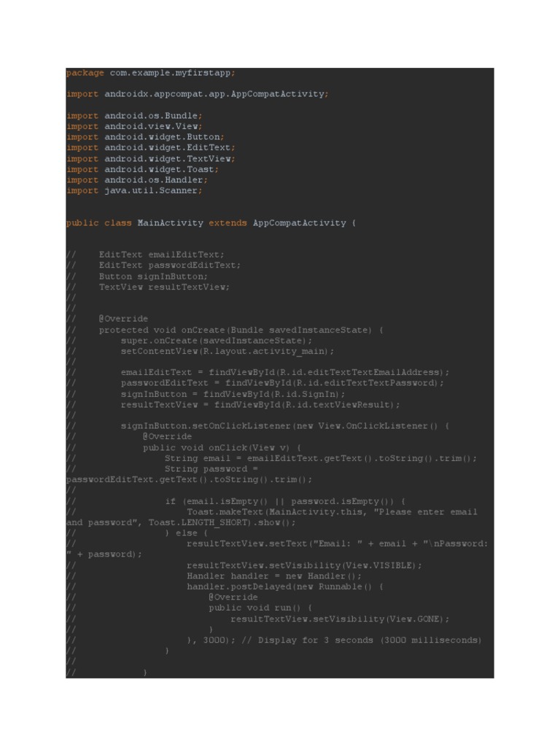
Task: Click the android.widget.TextView import line
Action: click(x=150, y=158)
